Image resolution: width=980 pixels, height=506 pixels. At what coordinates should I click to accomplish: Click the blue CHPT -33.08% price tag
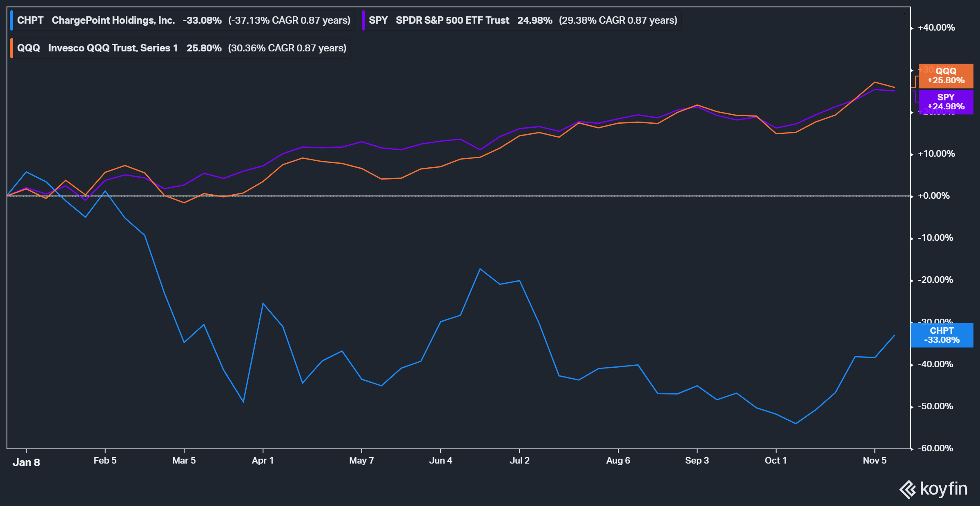(942, 335)
